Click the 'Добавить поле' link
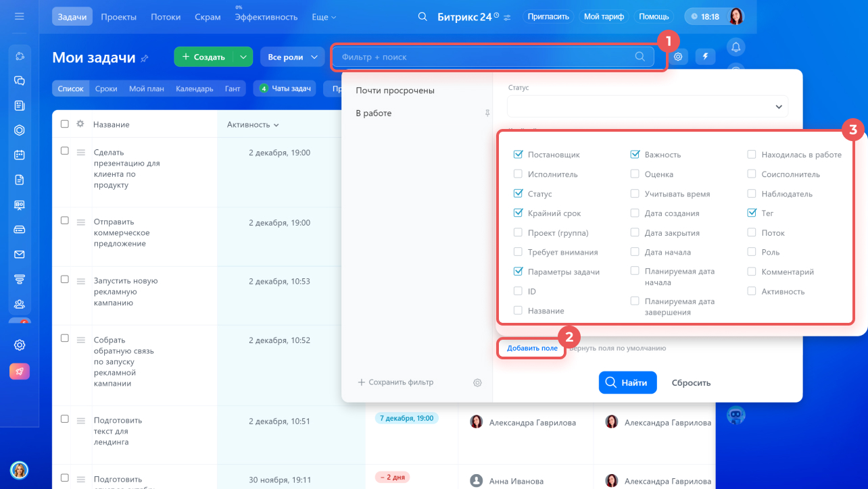This screenshot has height=489, width=868. [532, 349]
